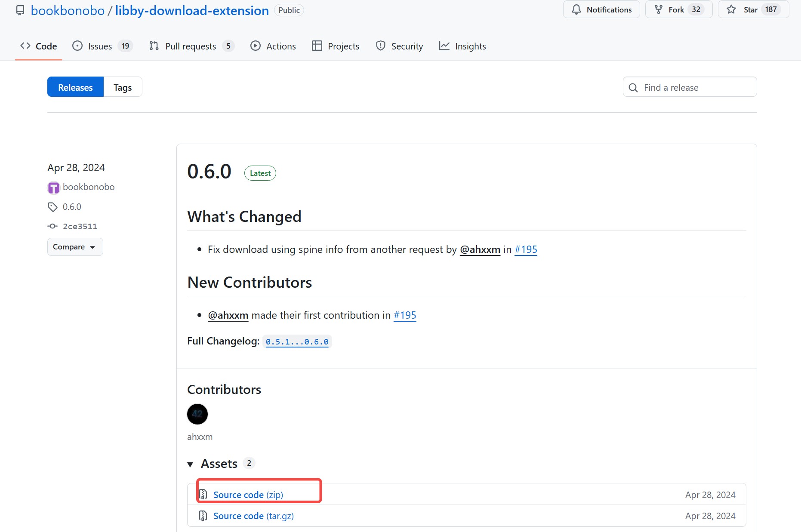
Task: Click the Fork icon
Action: (658, 9)
